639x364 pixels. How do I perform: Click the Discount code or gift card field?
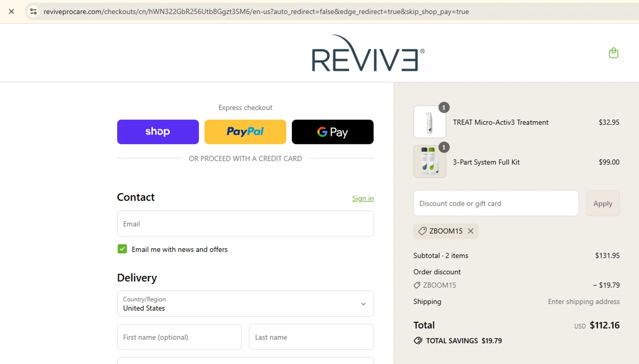[x=496, y=203]
